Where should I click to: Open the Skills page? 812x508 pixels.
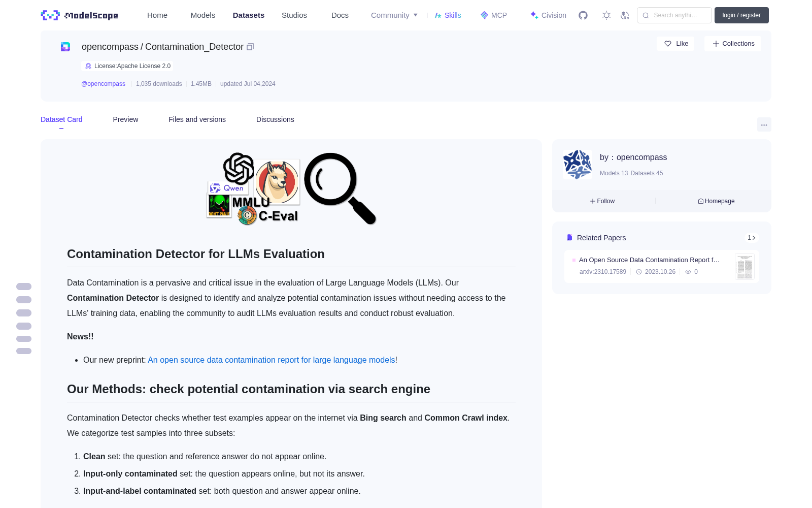tap(448, 15)
